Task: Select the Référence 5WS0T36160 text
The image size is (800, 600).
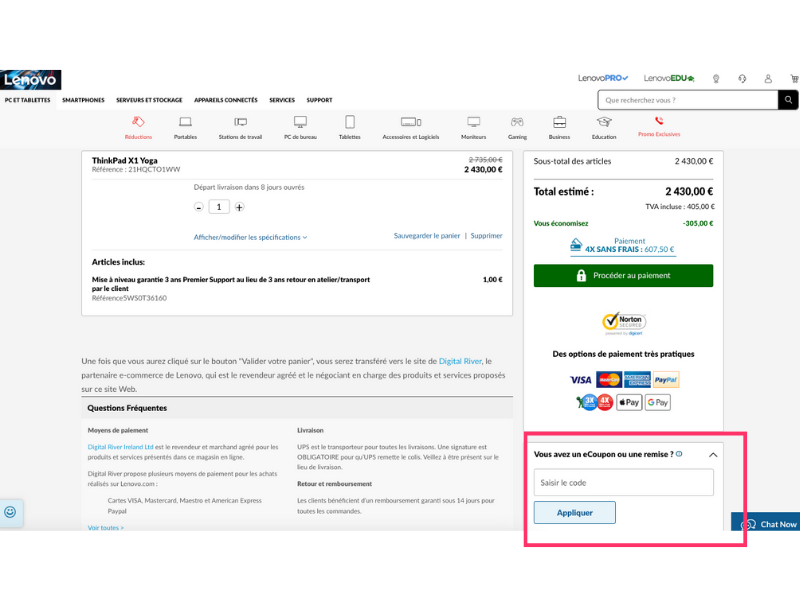Action: pos(129,298)
